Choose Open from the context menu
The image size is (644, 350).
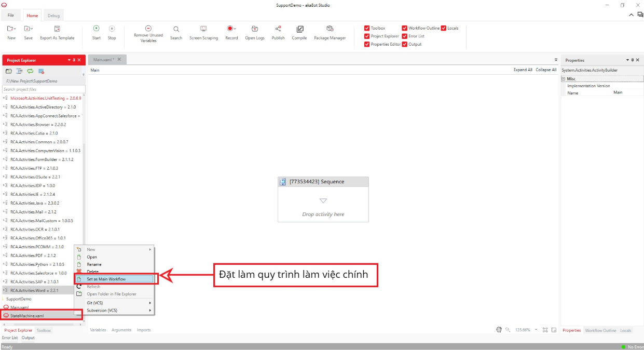tap(114, 257)
